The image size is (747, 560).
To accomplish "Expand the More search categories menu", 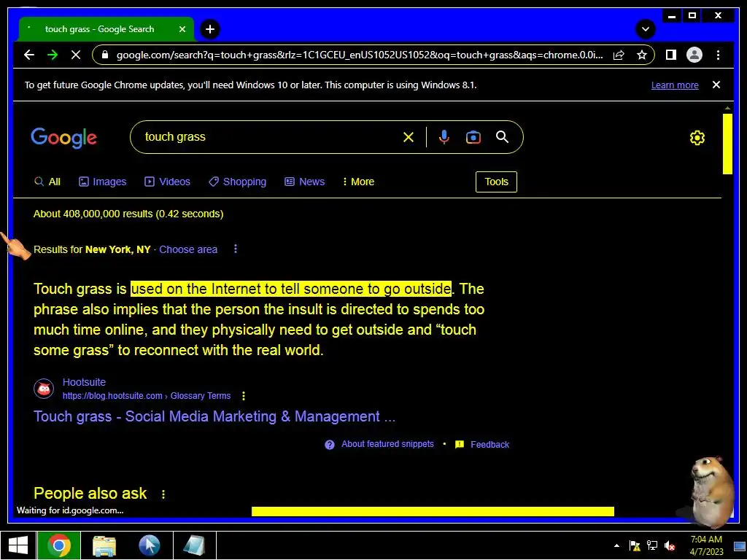I will tap(358, 182).
